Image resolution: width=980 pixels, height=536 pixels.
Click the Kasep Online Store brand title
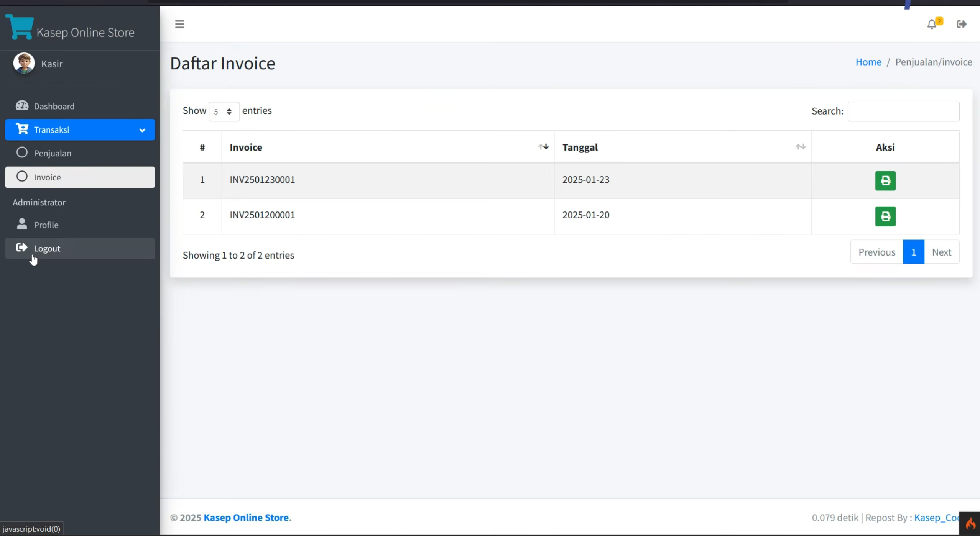[86, 32]
